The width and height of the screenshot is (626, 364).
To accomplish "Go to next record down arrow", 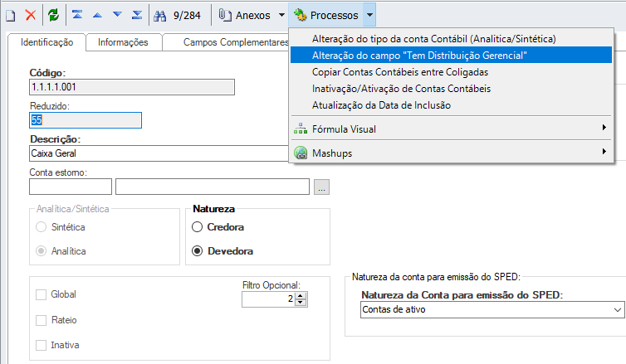I will click(117, 15).
